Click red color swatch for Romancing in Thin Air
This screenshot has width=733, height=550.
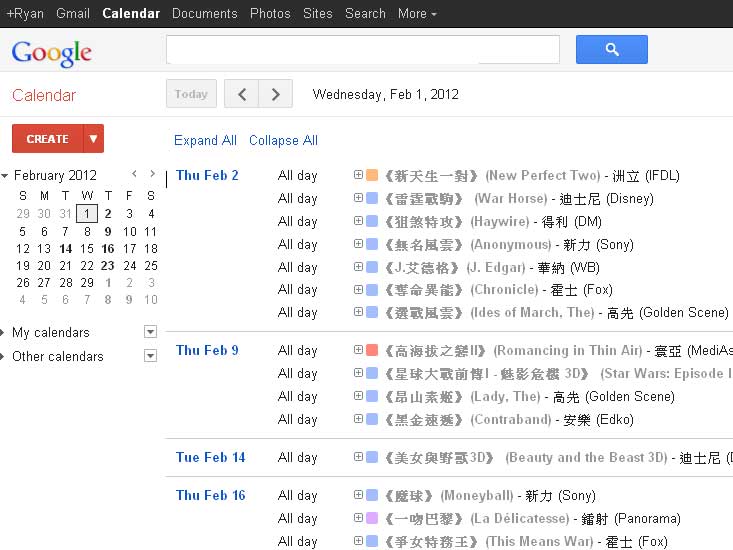(x=372, y=351)
